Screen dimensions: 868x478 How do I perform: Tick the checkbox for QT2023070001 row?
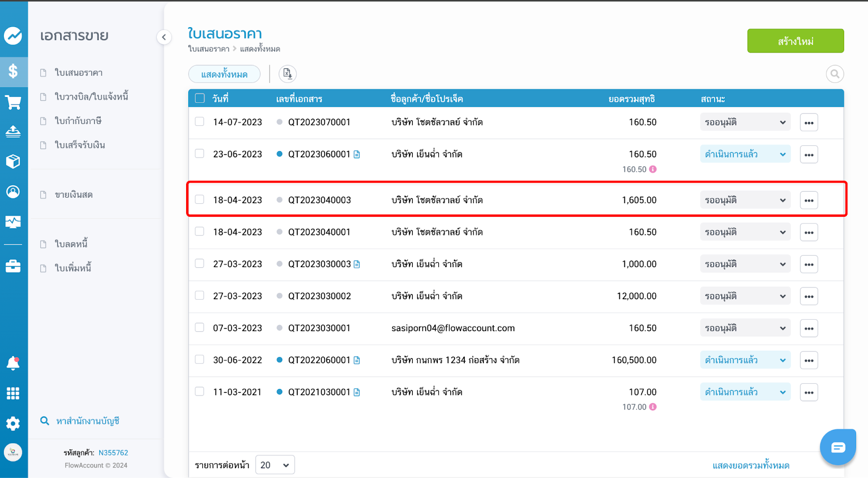point(200,122)
